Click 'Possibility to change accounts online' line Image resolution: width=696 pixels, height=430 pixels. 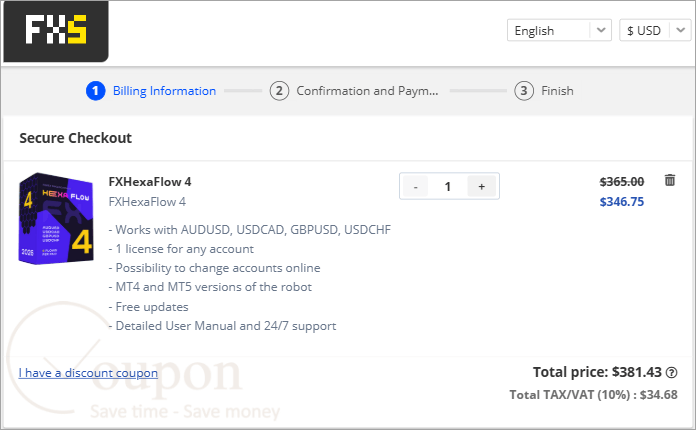214,268
